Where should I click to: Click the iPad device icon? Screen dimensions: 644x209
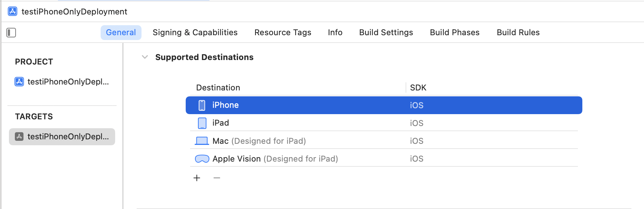202,123
